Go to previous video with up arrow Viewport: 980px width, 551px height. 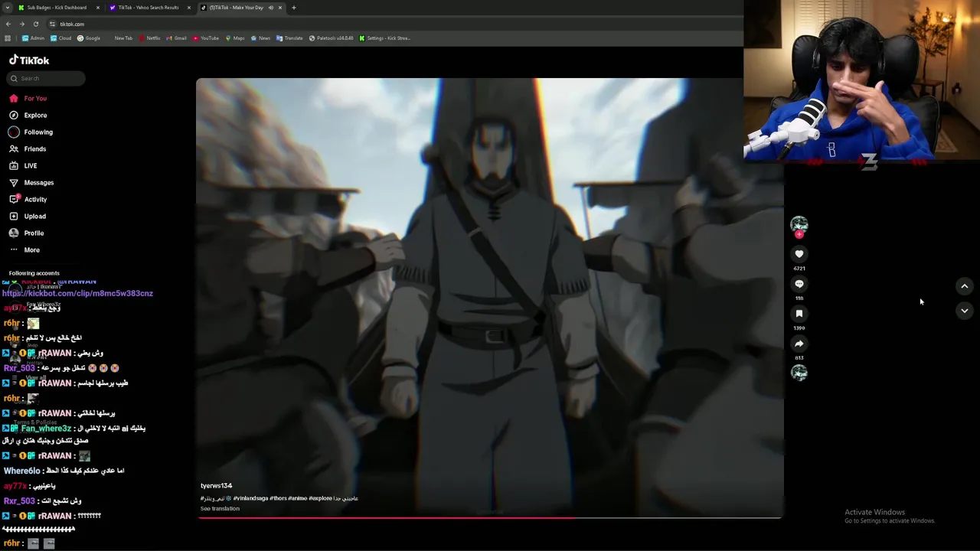pyautogui.click(x=965, y=286)
